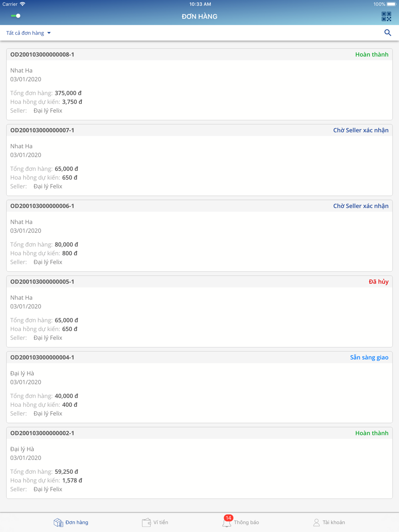This screenshot has width=399, height=532.
Task: Click the "Sẵn sàng giao" status label
Action: coord(369,357)
